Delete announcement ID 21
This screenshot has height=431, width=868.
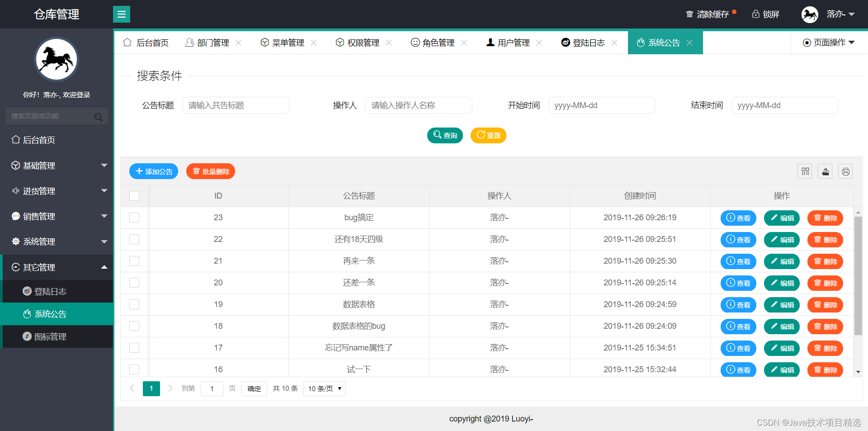click(826, 261)
